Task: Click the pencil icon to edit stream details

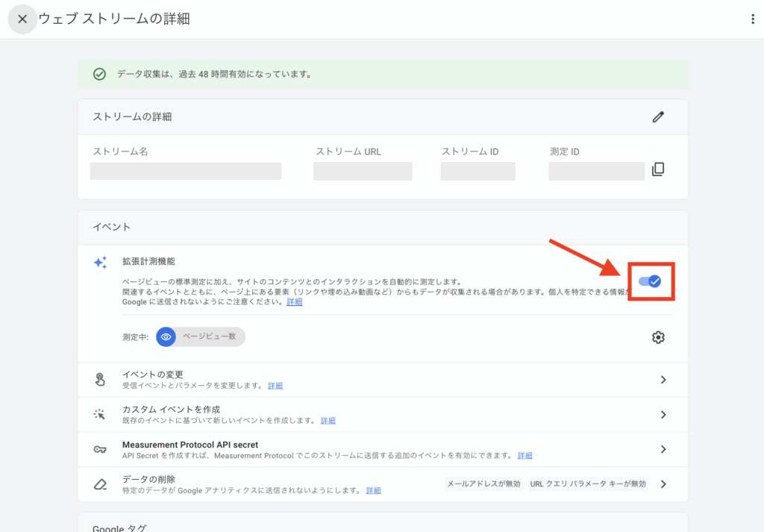Action: pos(657,116)
